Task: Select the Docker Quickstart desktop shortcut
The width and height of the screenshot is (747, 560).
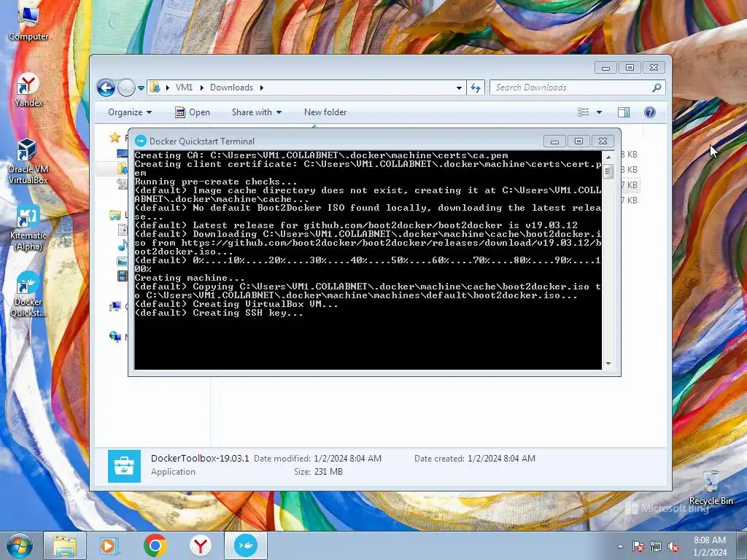Action: click(28, 295)
